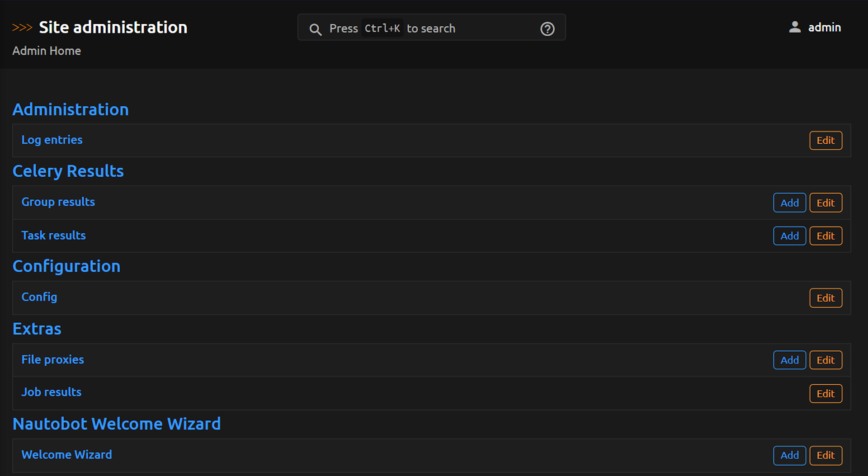
Task: Open the Nautobot Welcome Wizard heading
Action: [117, 424]
